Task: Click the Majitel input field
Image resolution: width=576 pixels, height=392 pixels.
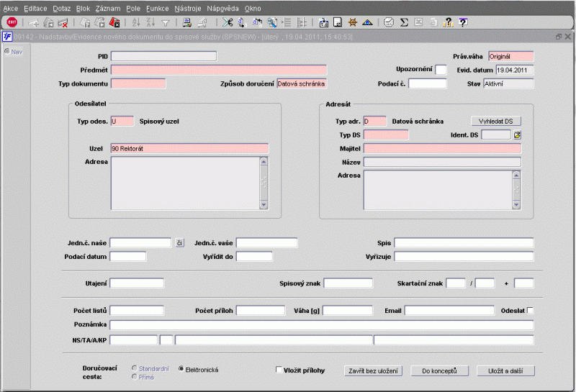Action: pos(442,148)
